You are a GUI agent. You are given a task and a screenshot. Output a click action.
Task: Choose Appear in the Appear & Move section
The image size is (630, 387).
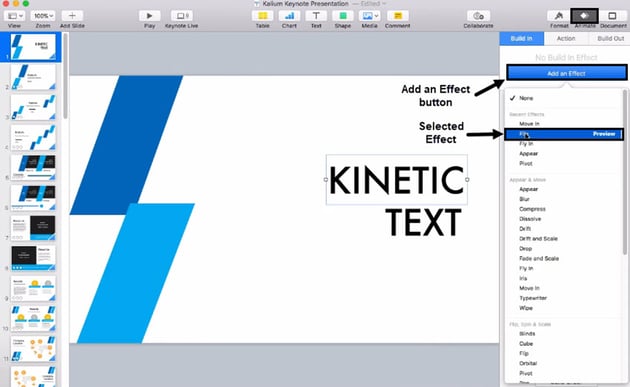528,189
